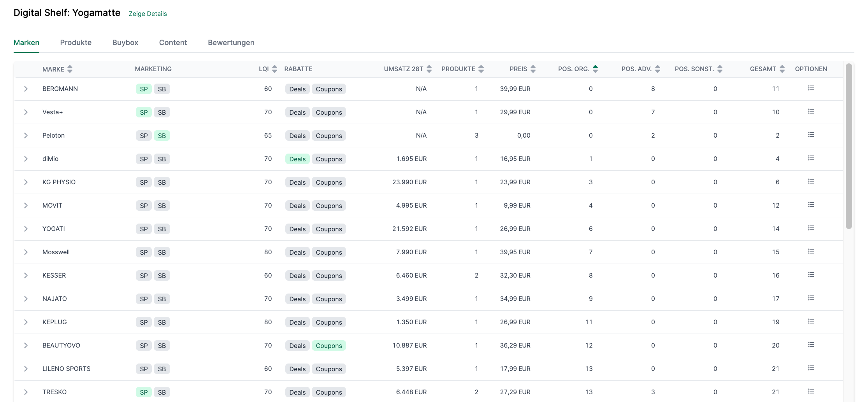Click the 23.990 EUR revenue cell
868x402 pixels.
pyautogui.click(x=409, y=182)
